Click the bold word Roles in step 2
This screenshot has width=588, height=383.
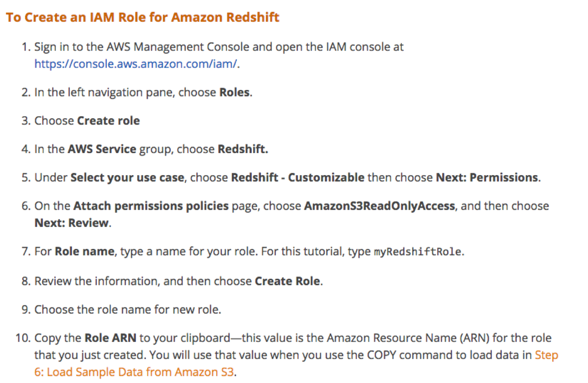(234, 93)
